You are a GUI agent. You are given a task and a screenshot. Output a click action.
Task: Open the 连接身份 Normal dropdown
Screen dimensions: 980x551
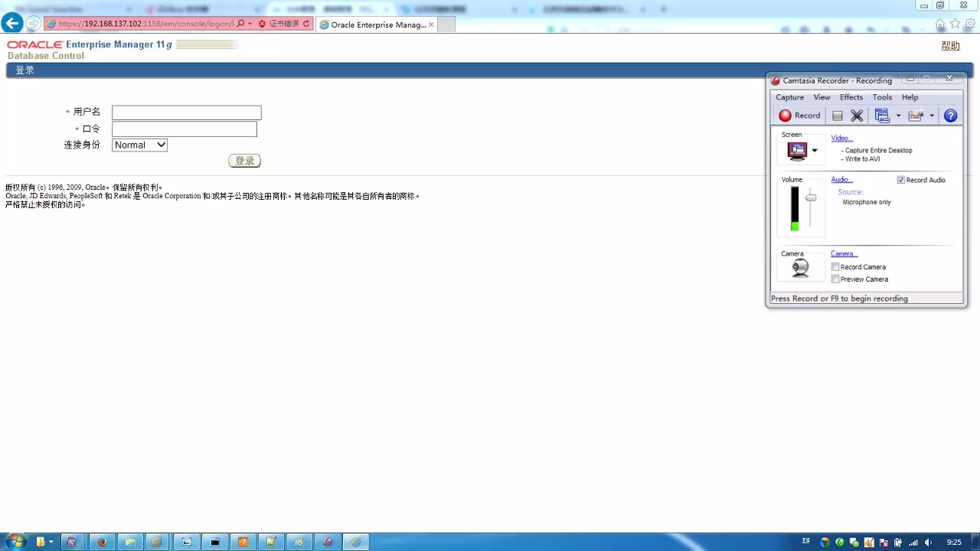(139, 145)
